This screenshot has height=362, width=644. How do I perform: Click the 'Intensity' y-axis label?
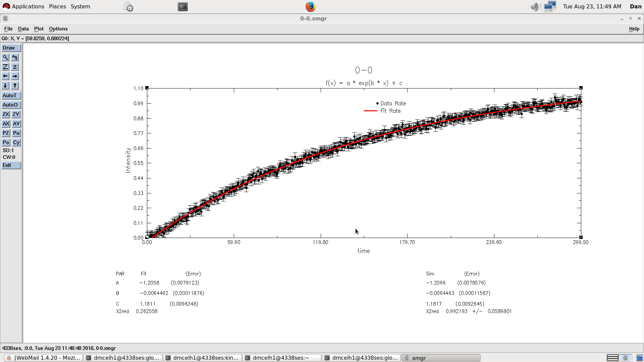click(x=128, y=160)
